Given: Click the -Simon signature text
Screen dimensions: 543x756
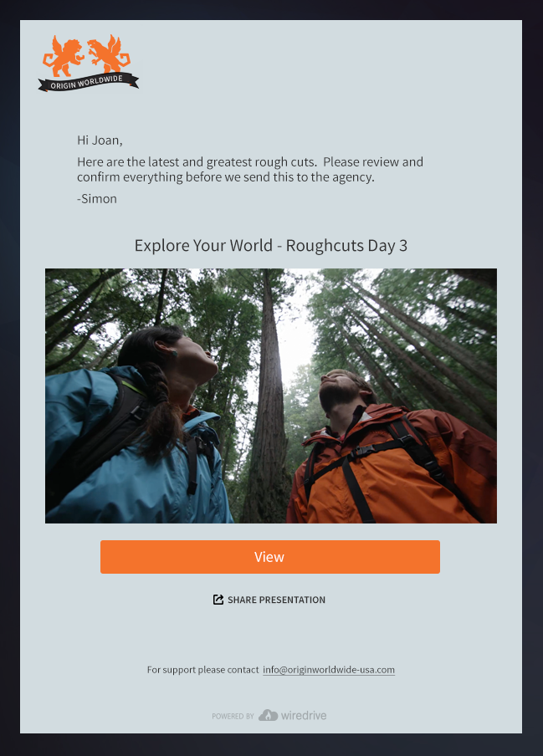Looking at the screenshot, I should click(97, 199).
